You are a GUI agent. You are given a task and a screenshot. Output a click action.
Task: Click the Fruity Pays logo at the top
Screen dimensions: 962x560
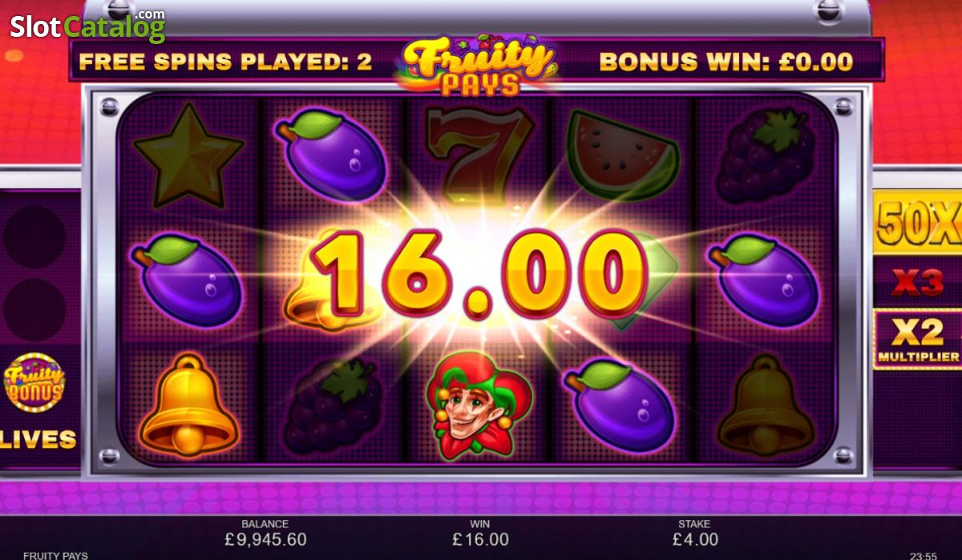pyautogui.click(x=479, y=64)
